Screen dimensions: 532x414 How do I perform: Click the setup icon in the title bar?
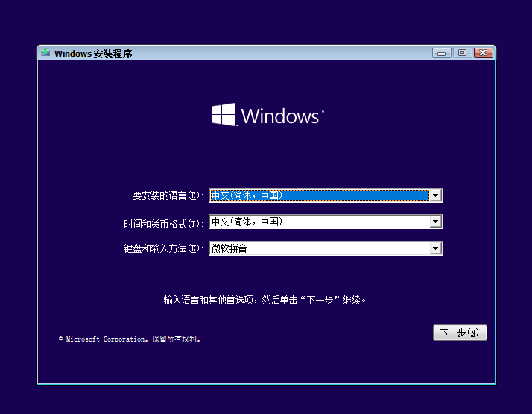[46, 53]
